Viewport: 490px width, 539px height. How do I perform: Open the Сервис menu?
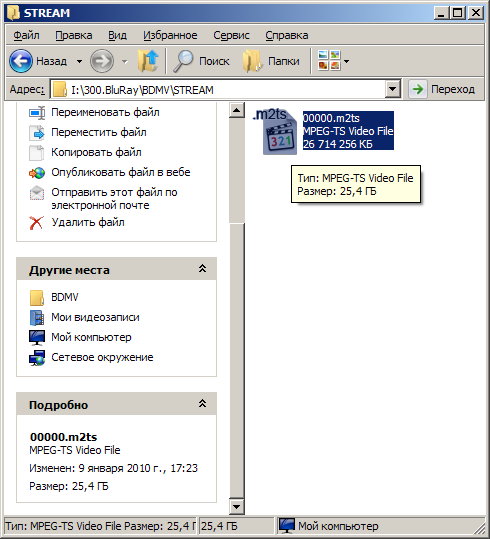coord(231,35)
